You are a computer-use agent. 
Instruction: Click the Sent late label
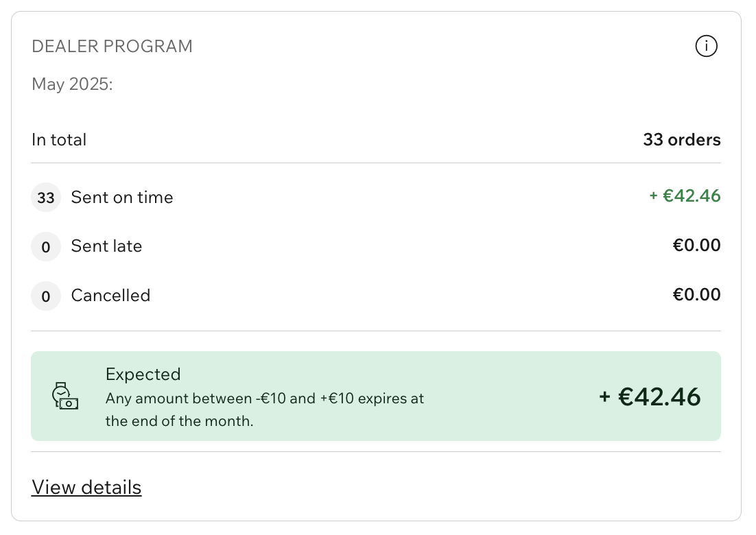click(x=106, y=246)
